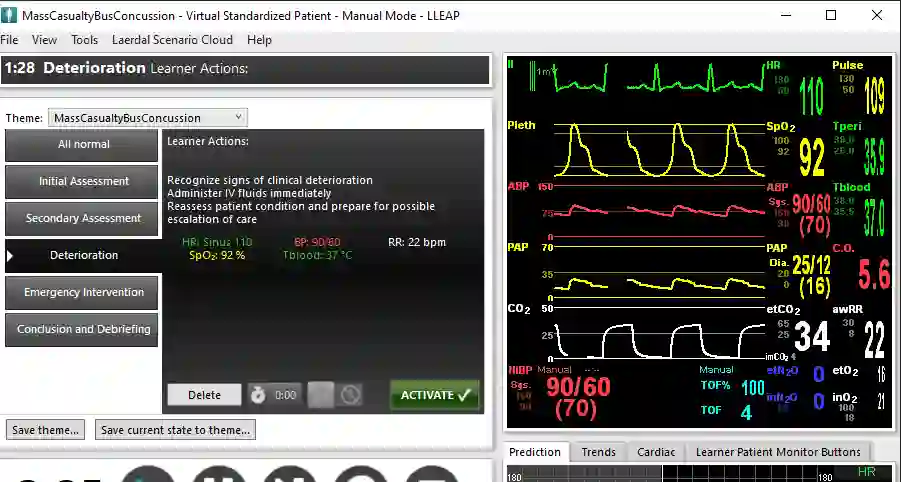Open the Help menu
This screenshot has height=482, width=901.
point(259,40)
